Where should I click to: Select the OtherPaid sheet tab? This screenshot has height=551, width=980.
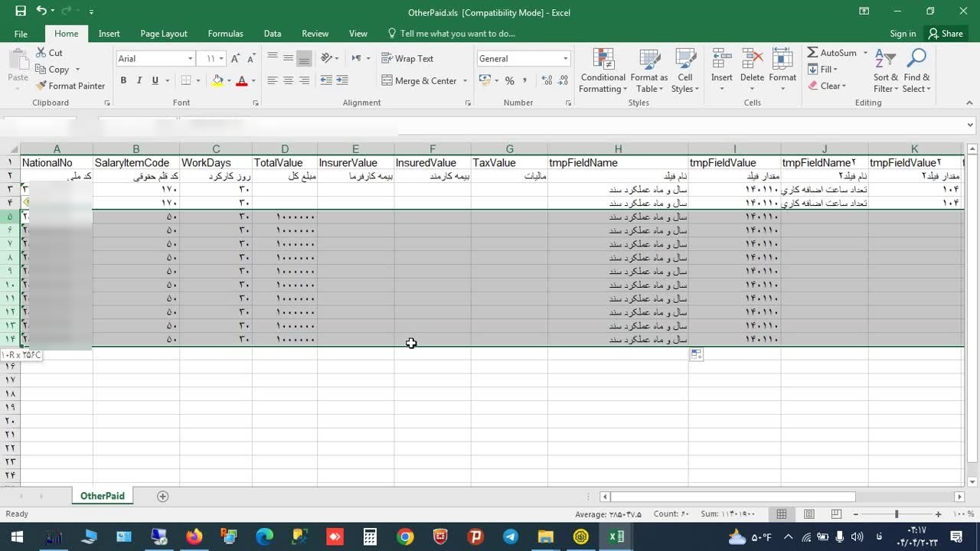coord(103,496)
